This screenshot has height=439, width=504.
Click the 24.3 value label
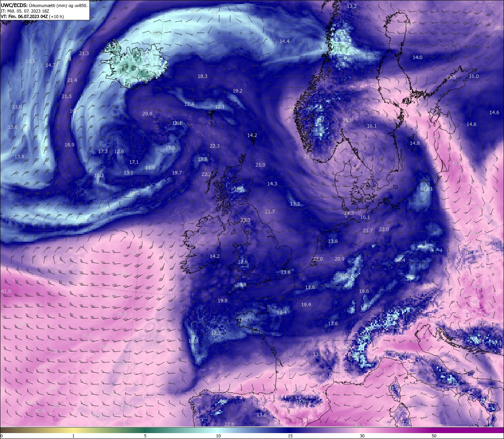(349, 213)
